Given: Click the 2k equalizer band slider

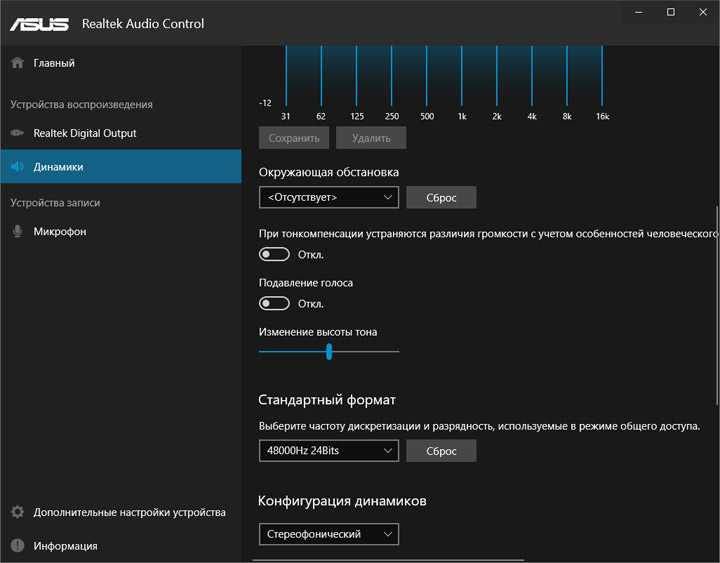Looking at the screenshot, I should click(497, 76).
